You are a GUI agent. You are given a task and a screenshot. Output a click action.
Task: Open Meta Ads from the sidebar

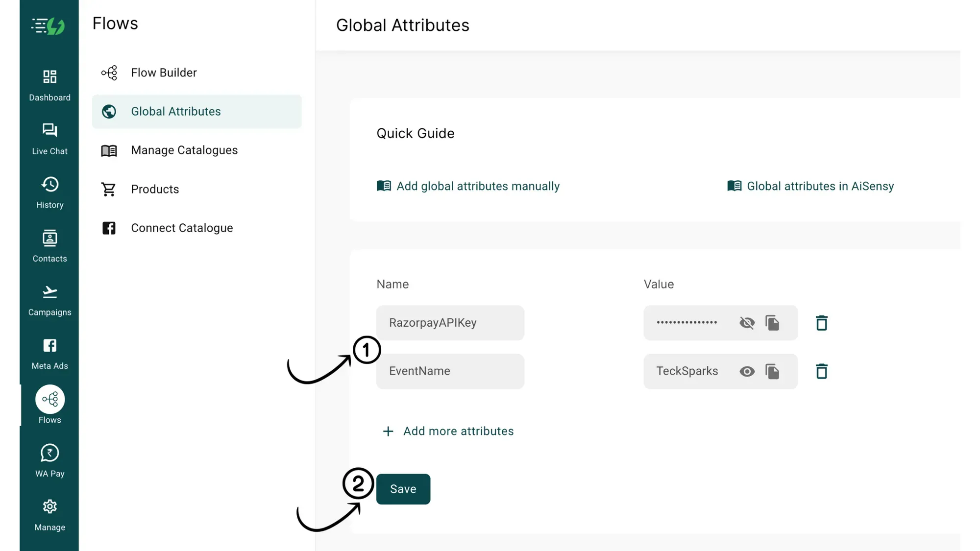49,353
